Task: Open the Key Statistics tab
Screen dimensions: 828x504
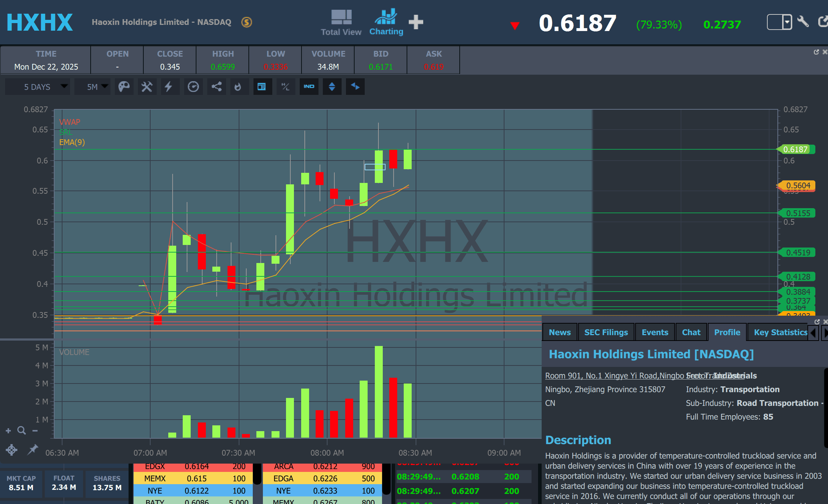Action: click(x=780, y=332)
